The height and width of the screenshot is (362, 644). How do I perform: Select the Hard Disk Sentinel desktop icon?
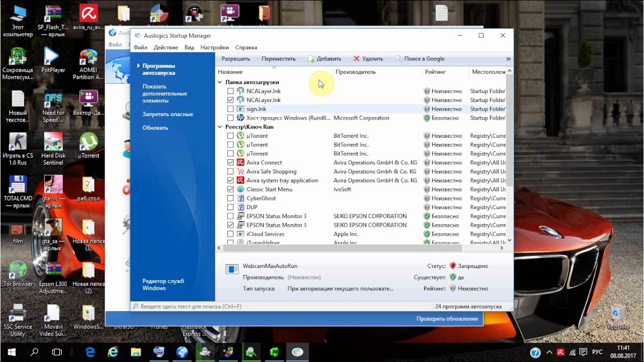[x=53, y=149]
